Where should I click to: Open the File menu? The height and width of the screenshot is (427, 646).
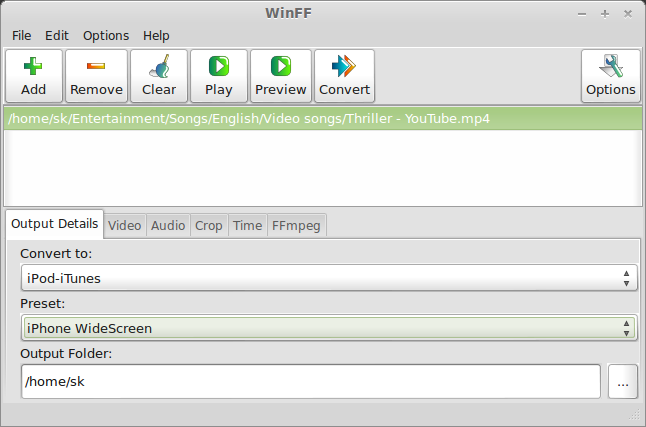coord(22,35)
